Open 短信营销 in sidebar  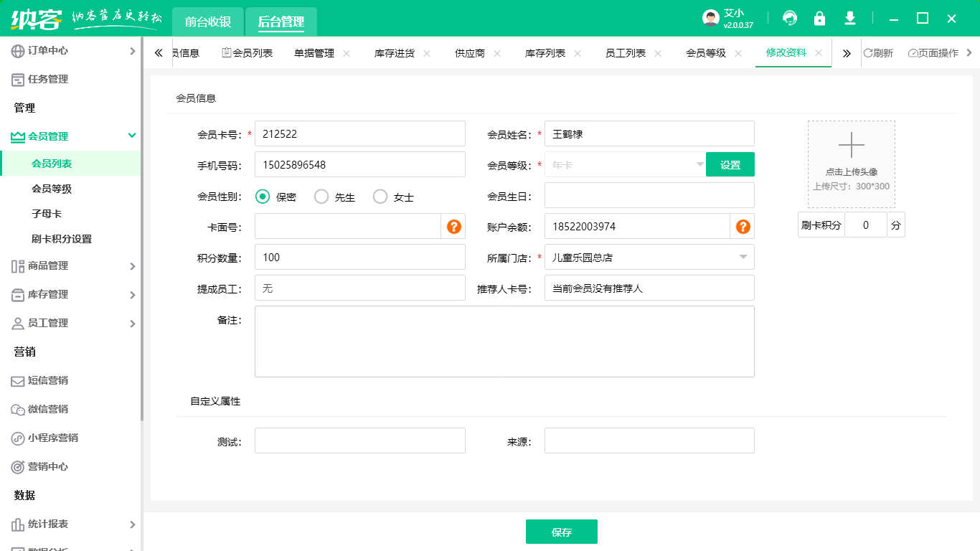click(x=70, y=380)
